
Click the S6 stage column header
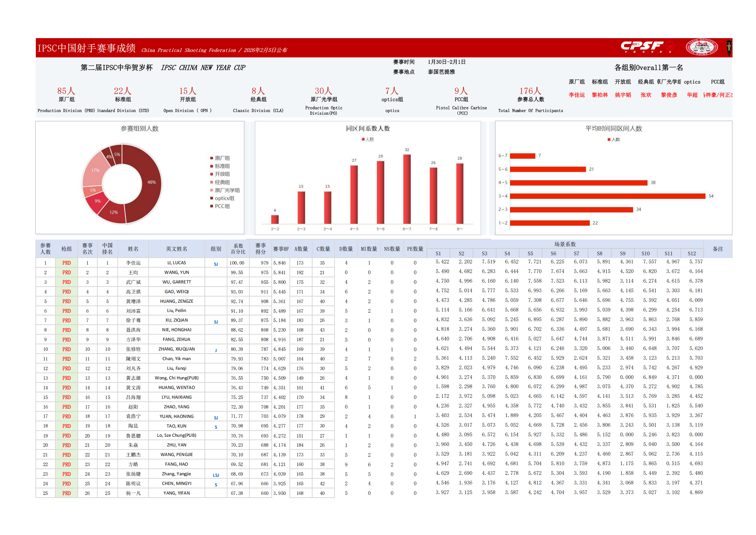(553, 253)
